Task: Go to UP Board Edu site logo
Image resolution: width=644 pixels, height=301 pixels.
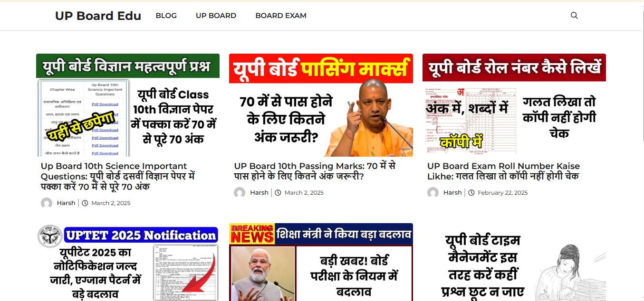Action: point(98,16)
